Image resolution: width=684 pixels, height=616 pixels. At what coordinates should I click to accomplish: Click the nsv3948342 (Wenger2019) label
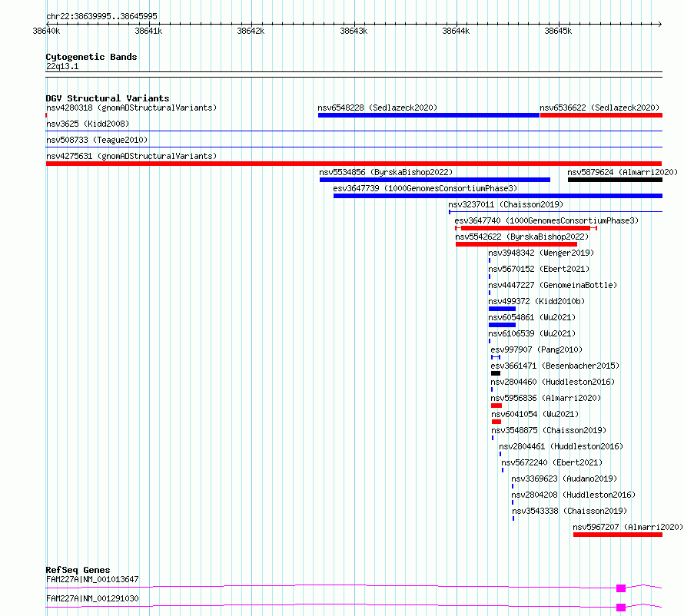click(541, 253)
